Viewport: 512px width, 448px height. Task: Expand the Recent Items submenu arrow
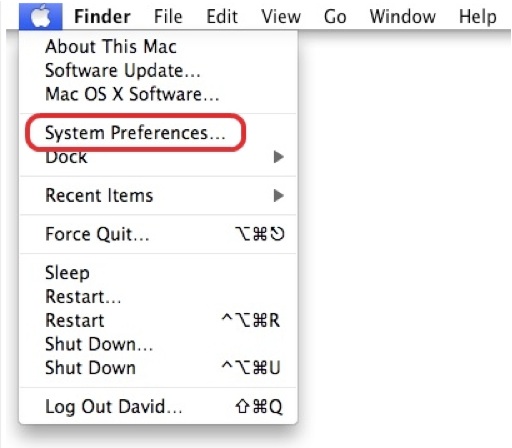tap(278, 195)
